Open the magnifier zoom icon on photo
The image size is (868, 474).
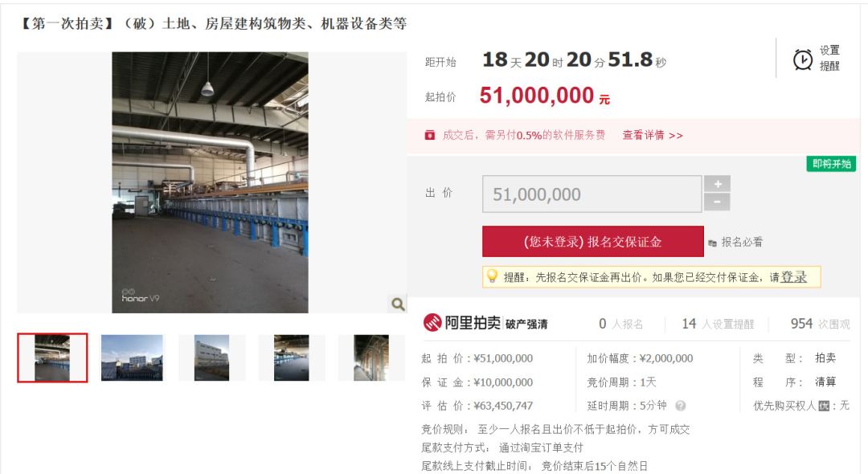coord(398,304)
